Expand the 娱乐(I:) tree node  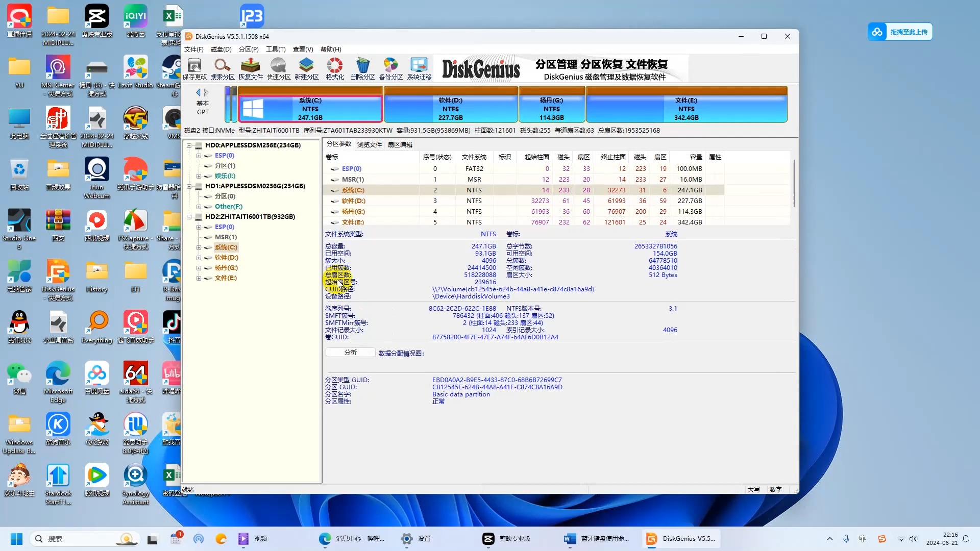click(x=199, y=176)
